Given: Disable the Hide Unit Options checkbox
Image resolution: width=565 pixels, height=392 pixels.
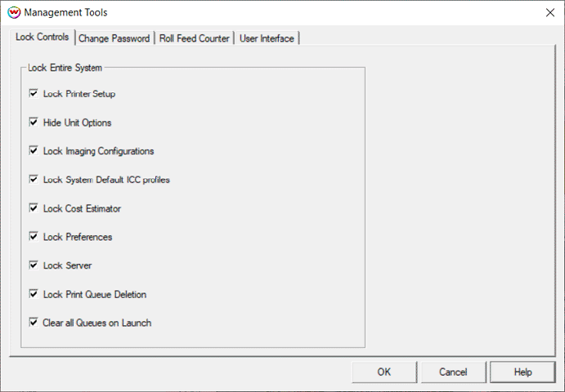Looking at the screenshot, I should coord(34,122).
